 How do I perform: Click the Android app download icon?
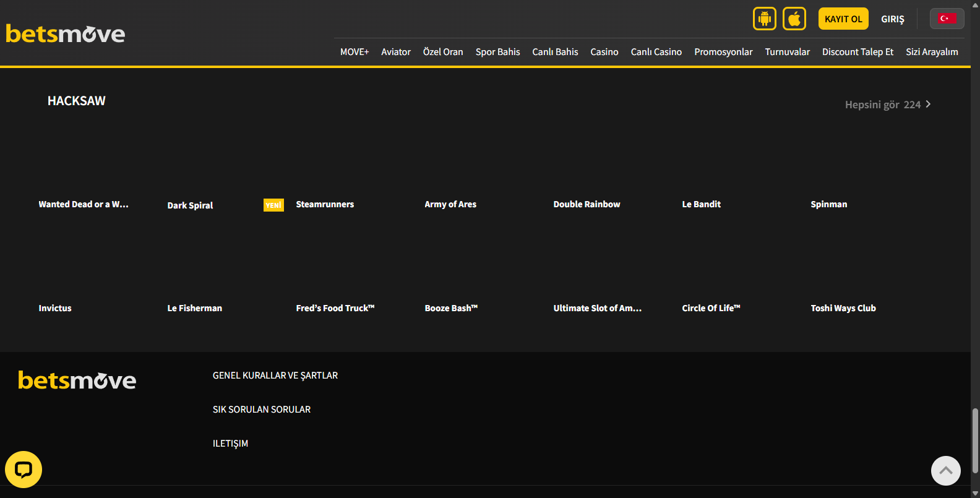[764, 19]
